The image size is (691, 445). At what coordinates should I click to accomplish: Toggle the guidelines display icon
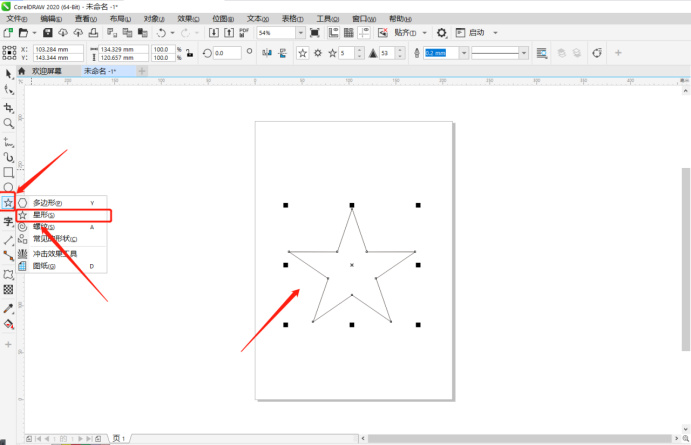(x=364, y=33)
